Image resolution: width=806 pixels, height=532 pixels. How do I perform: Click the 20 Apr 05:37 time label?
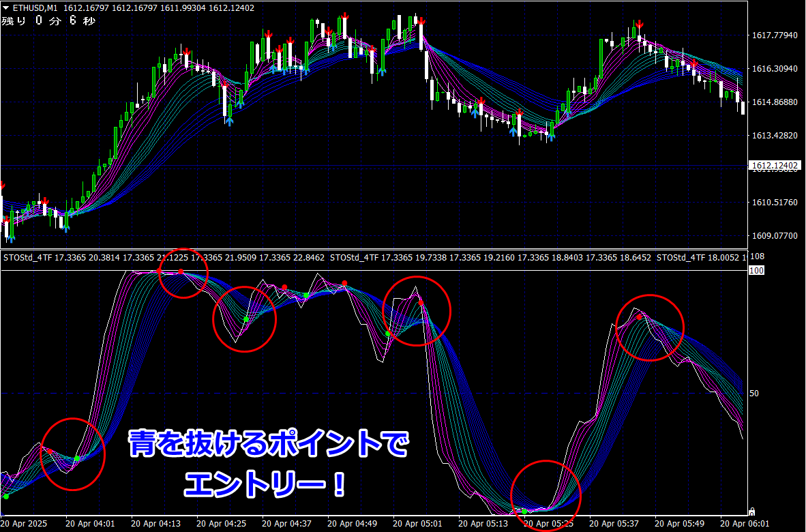point(614,524)
